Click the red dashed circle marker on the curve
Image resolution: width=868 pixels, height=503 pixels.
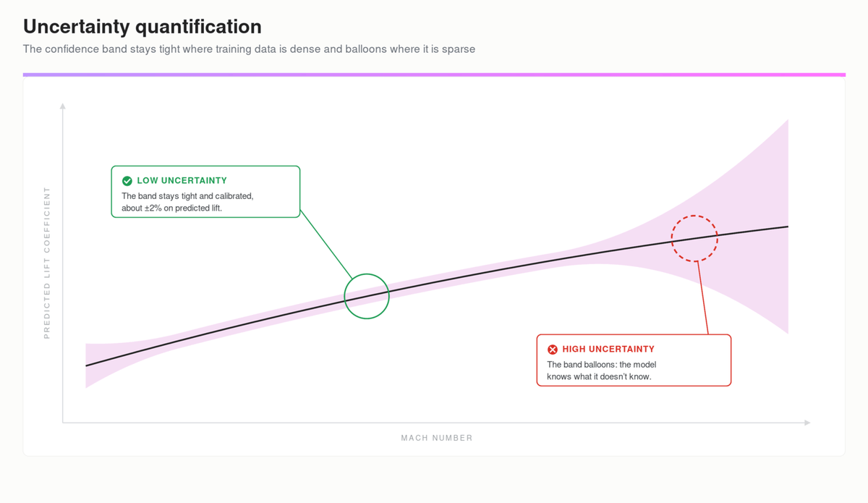click(694, 238)
